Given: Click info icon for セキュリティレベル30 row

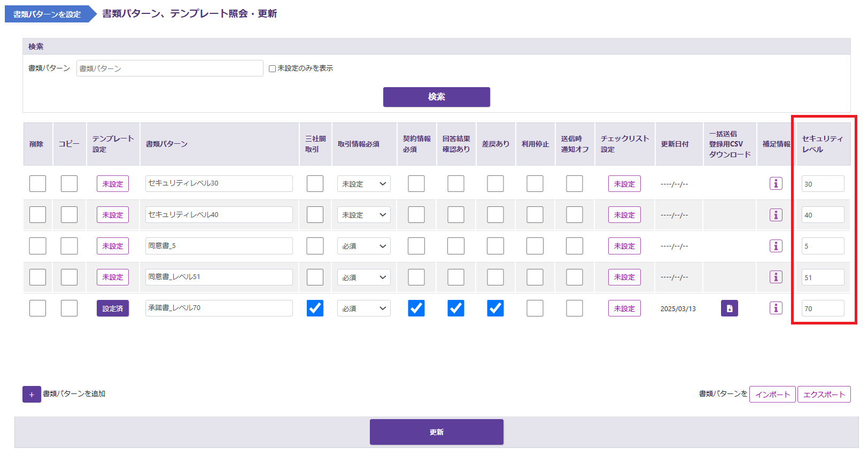Looking at the screenshot, I should tap(776, 183).
